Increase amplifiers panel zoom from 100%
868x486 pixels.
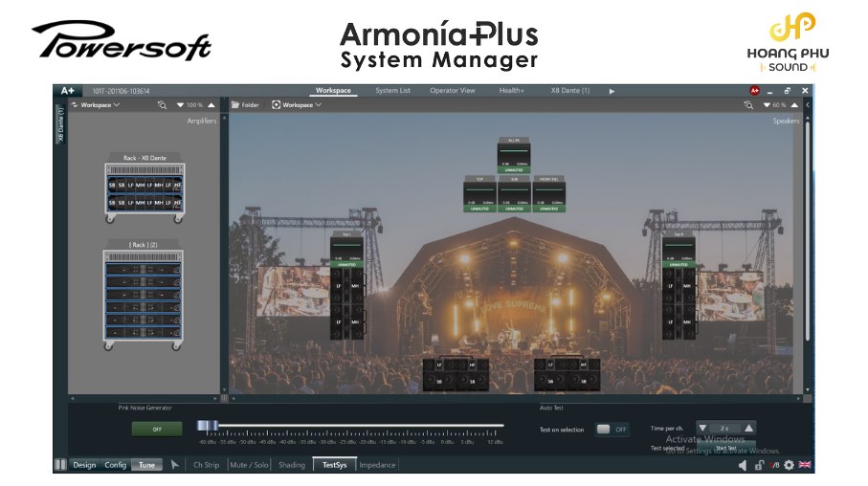pos(211,104)
